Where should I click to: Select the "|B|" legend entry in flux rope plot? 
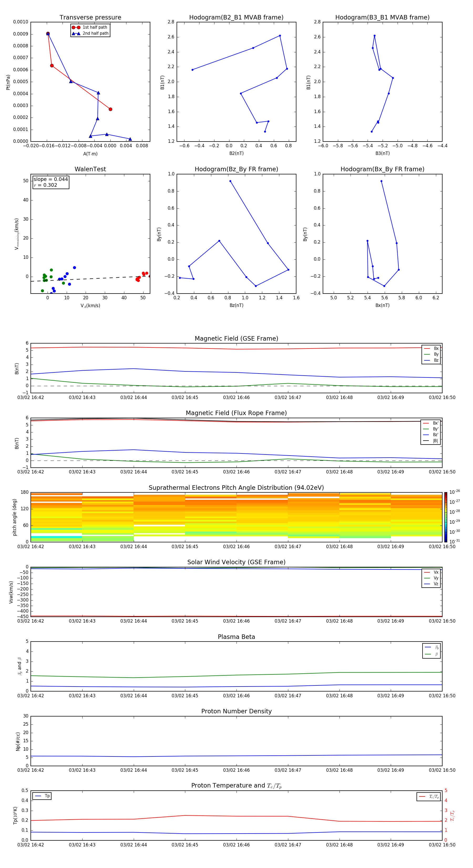431,441
